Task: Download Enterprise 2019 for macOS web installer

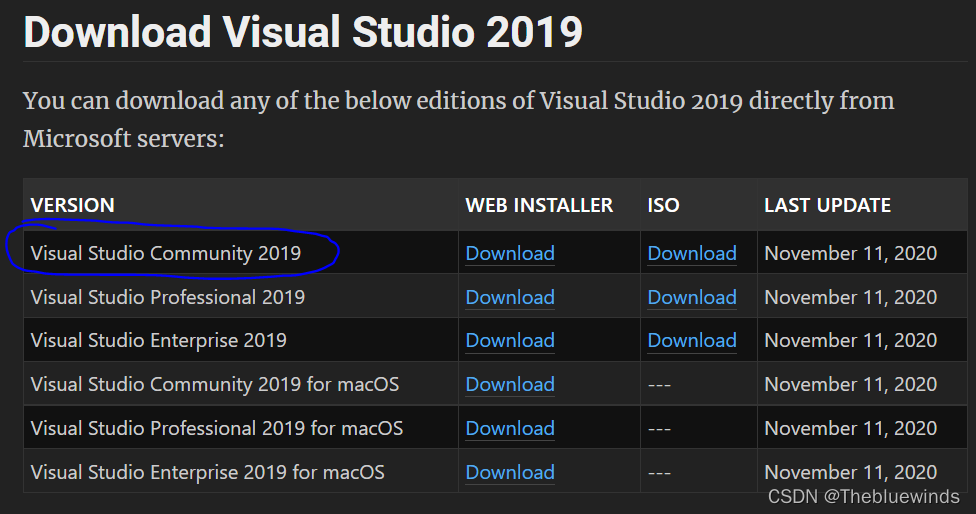Action: [x=510, y=472]
